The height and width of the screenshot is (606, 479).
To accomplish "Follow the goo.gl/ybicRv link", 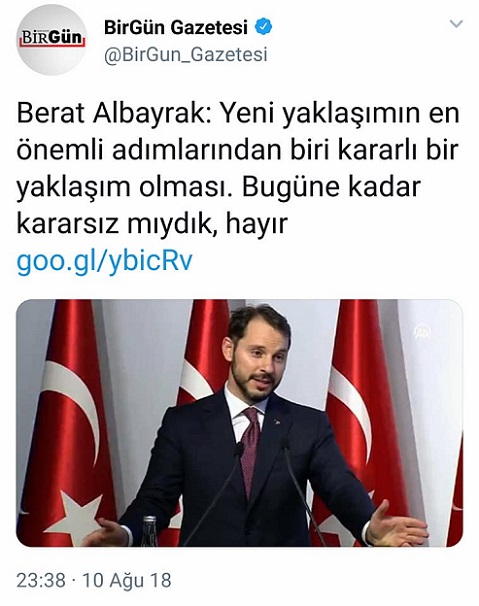I will (104, 262).
